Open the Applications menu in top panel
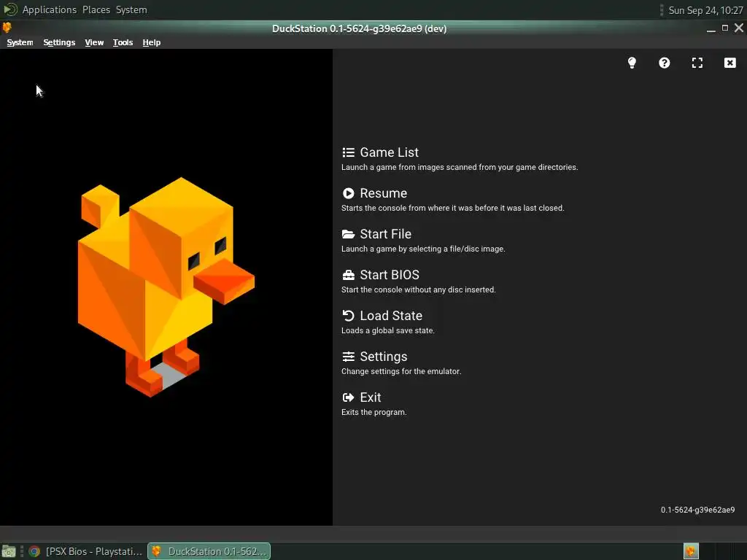This screenshot has width=747, height=560. (49, 10)
